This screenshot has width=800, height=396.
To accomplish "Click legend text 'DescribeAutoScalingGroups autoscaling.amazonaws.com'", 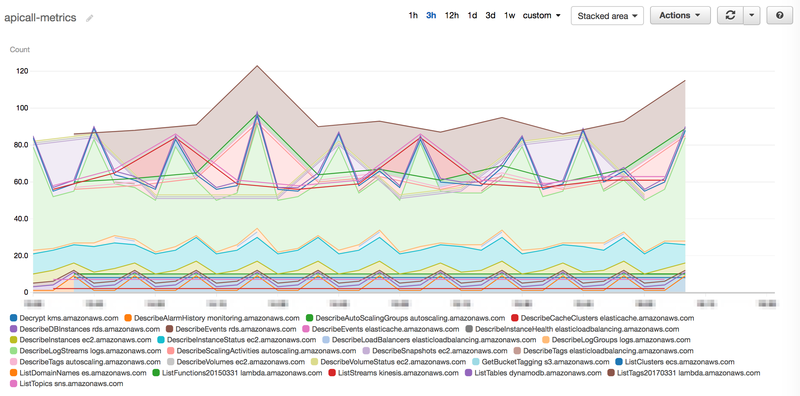I will (x=410, y=318).
